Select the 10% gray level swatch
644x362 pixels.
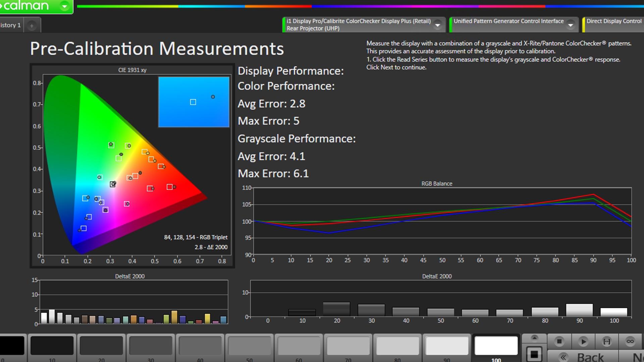tap(52, 346)
